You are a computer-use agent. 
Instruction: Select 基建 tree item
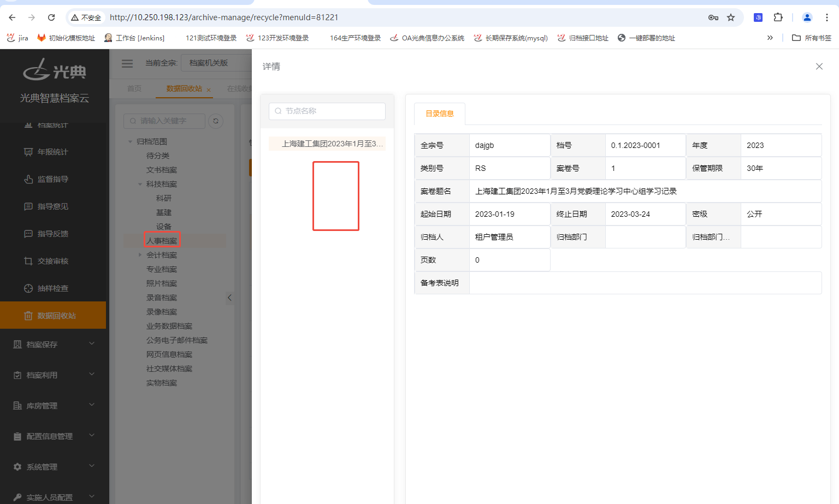[164, 212]
